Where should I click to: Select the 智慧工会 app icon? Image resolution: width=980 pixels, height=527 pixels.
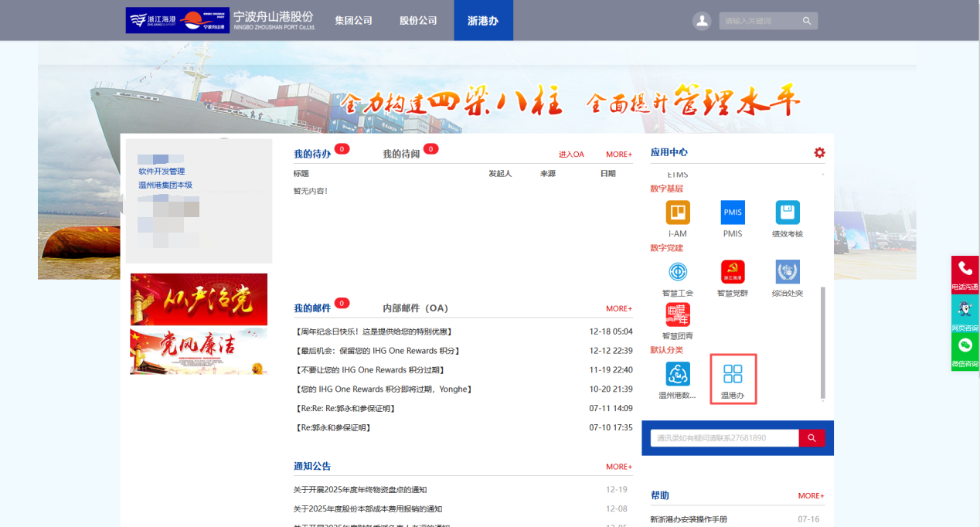click(x=677, y=272)
